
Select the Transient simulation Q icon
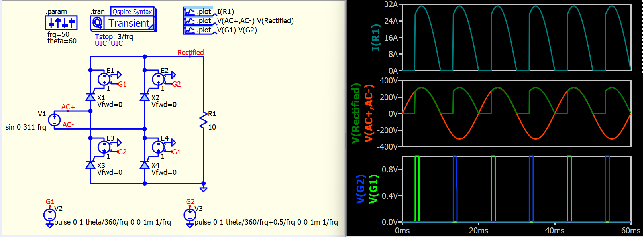tap(98, 23)
